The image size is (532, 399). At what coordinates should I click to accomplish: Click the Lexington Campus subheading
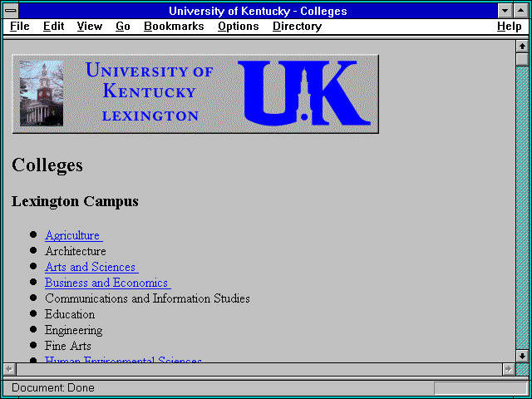[x=75, y=201]
